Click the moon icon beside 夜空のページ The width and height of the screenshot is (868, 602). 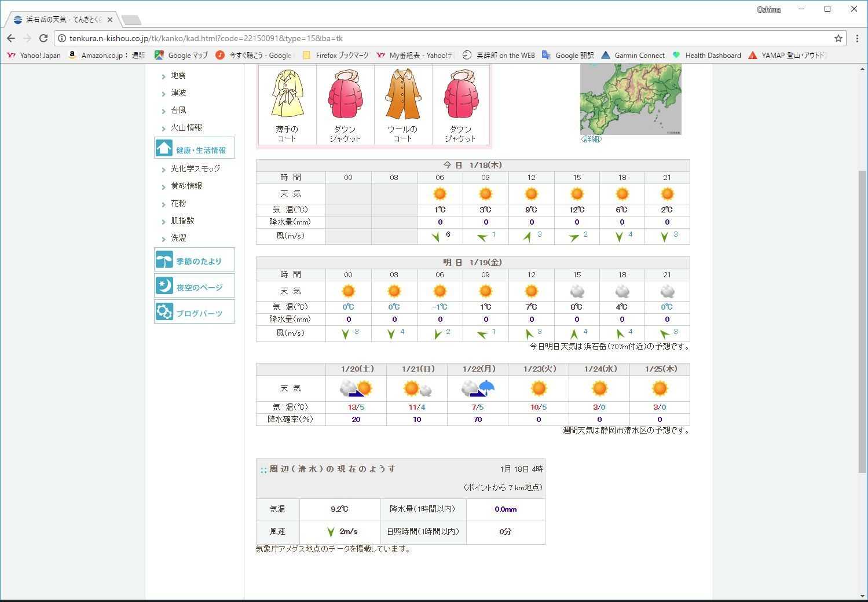pyautogui.click(x=164, y=286)
